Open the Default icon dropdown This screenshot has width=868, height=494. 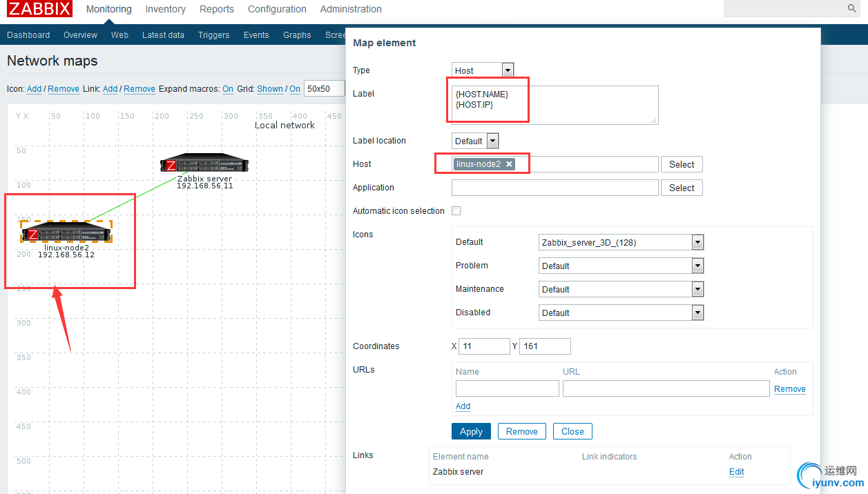[x=621, y=242]
